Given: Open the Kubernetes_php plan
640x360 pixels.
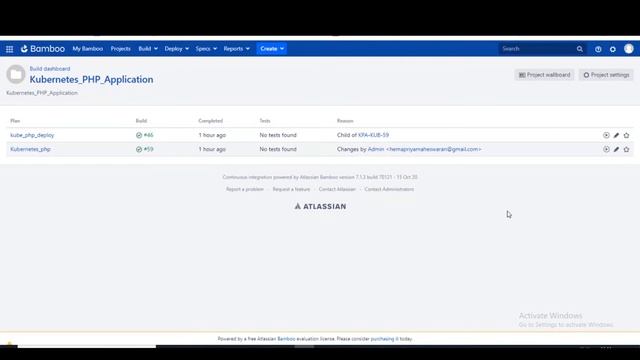Looking at the screenshot, I should (31, 149).
